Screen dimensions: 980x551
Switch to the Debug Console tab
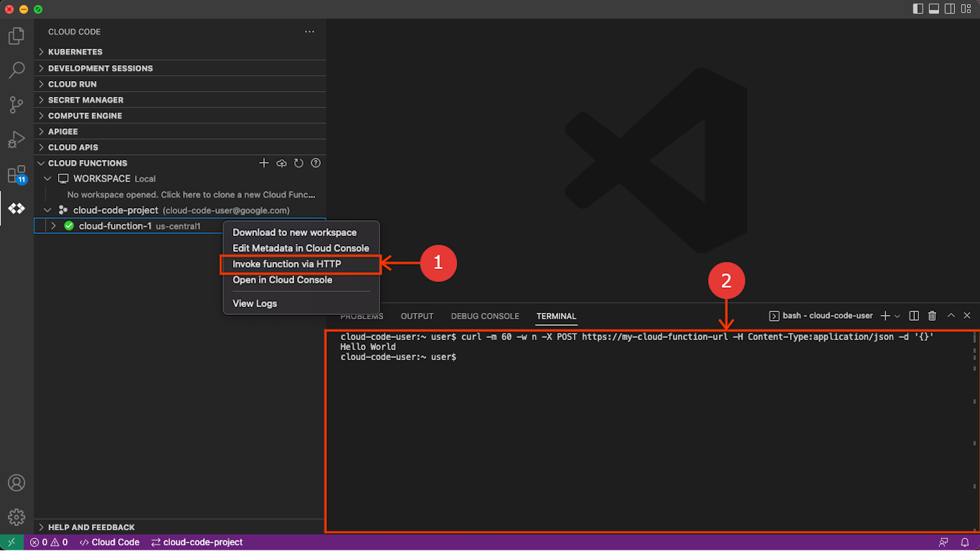tap(485, 316)
